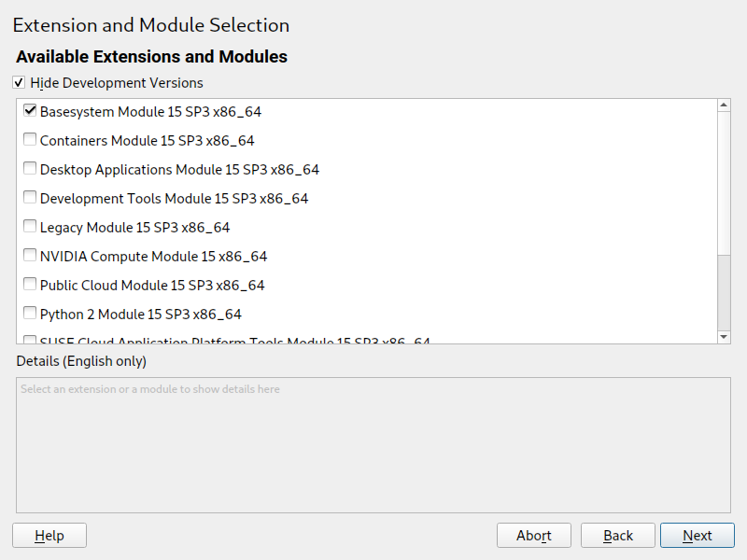Click the scroll down arrow in module list
The image size is (747, 560).
coord(724,336)
